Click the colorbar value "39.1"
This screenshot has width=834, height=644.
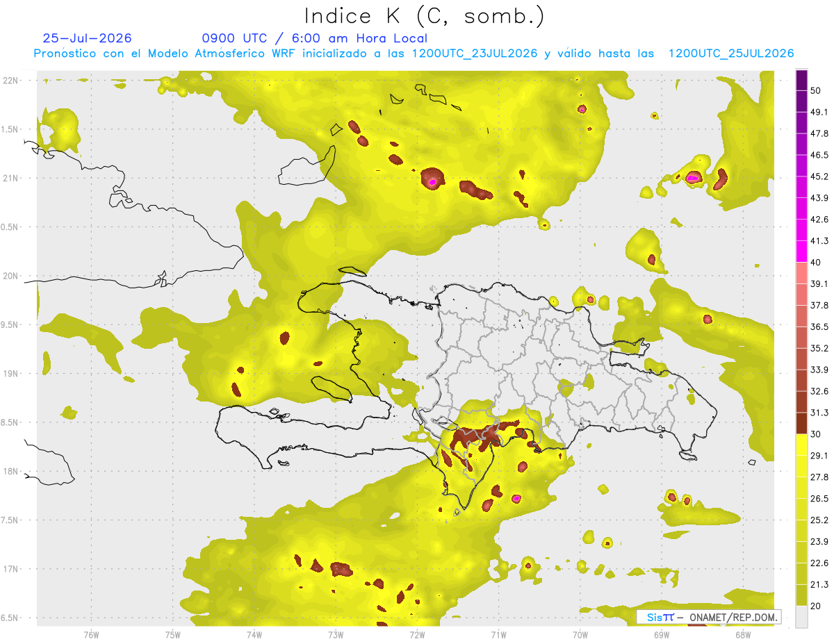point(819,283)
